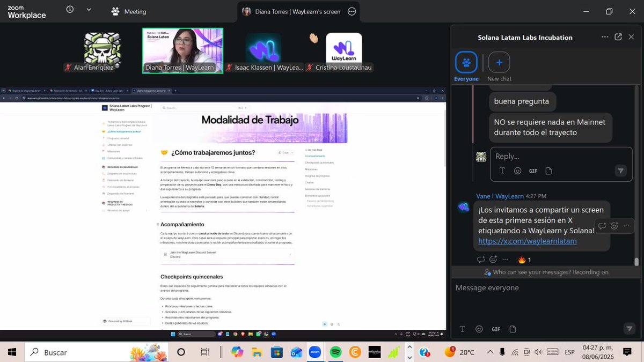
Task: Click 'Checkpoints quincenales' in On This Page
Action: 319,162
